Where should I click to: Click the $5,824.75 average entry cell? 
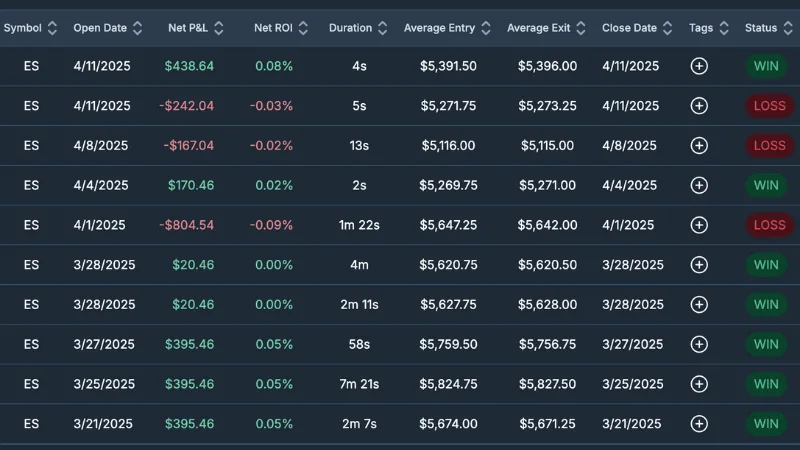(448, 384)
